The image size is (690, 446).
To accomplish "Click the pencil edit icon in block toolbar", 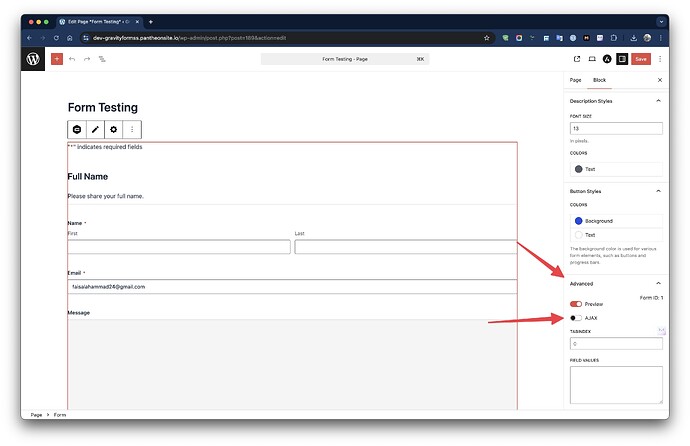I will [95, 129].
